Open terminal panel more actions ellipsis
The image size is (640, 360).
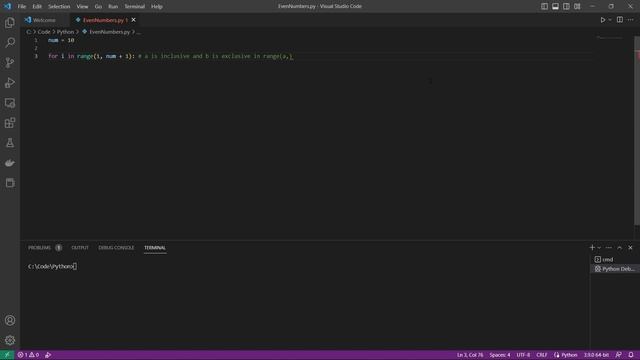[609, 247]
